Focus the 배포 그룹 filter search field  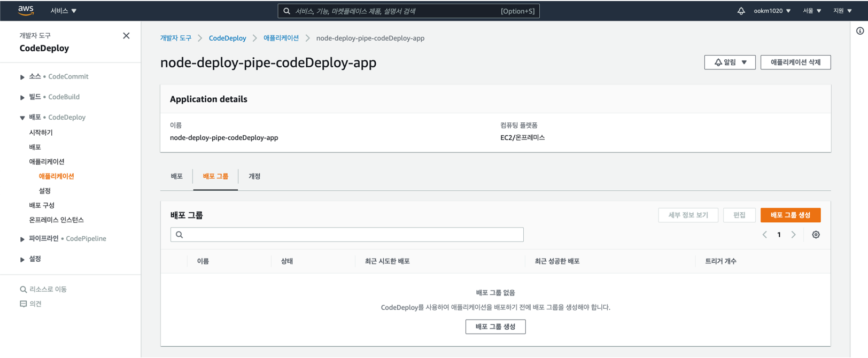coord(347,235)
